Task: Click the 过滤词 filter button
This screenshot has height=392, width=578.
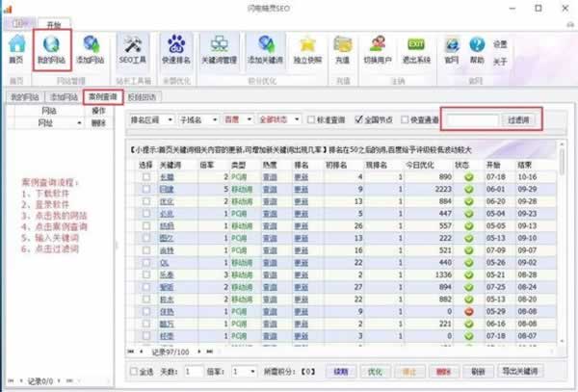Action: [520, 119]
